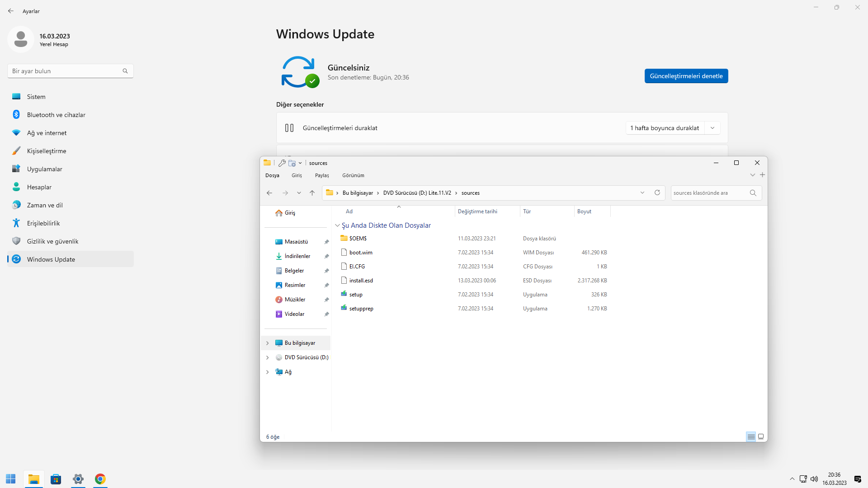Screen dimensions: 868x488
Task: Go back in Explorer navigation
Action: (x=269, y=193)
